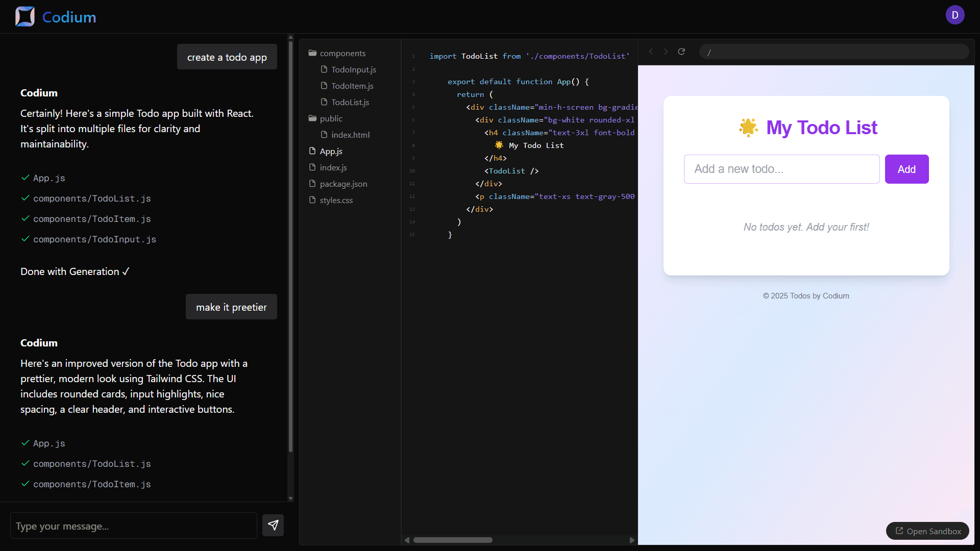This screenshot has height=551, width=980.
Task: Select package.json from the file list
Action: [343, 184]
